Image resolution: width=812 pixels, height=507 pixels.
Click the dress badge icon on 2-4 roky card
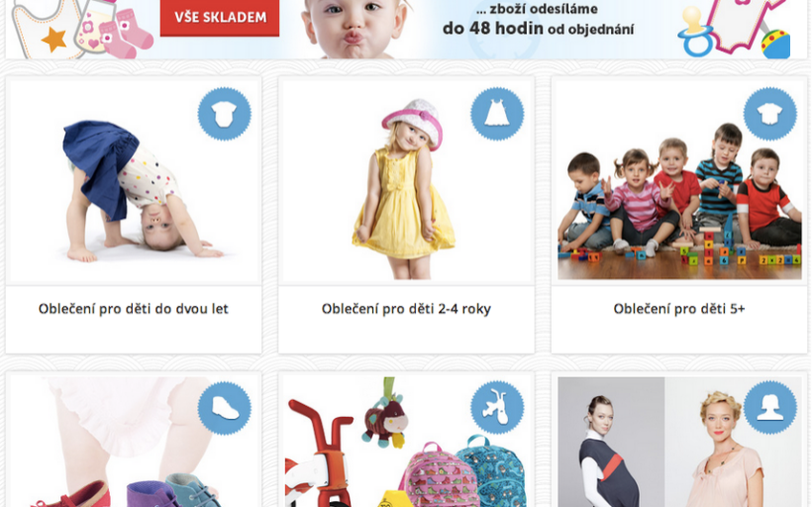(x=497, y=114)
